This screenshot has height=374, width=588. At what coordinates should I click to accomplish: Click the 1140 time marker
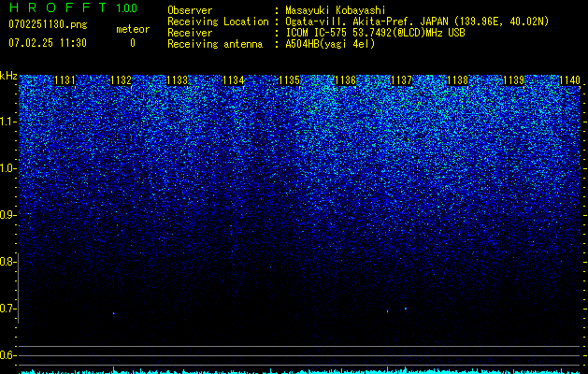coord(569,80)
